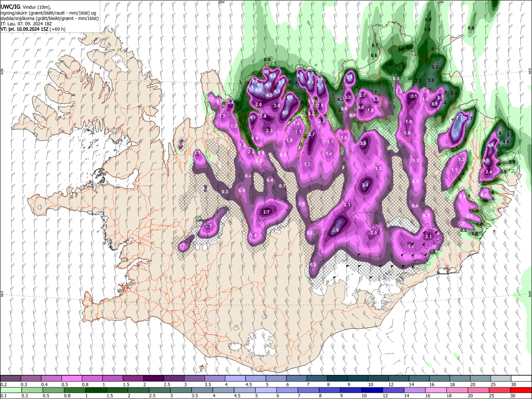
Task: Click the 'rigning/skúrir' legend description line
Action: click(x=48, y=12)
